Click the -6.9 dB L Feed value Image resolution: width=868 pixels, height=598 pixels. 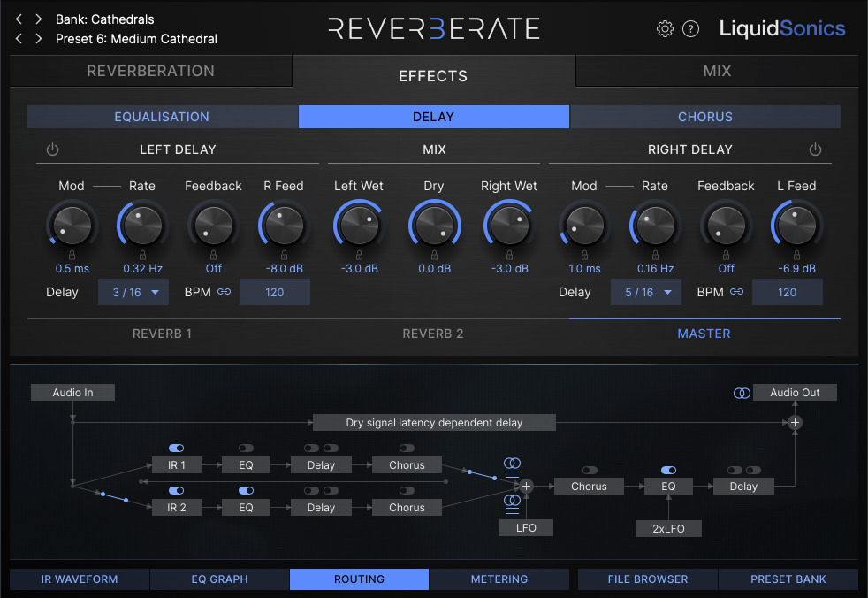(x=796, y=269)
